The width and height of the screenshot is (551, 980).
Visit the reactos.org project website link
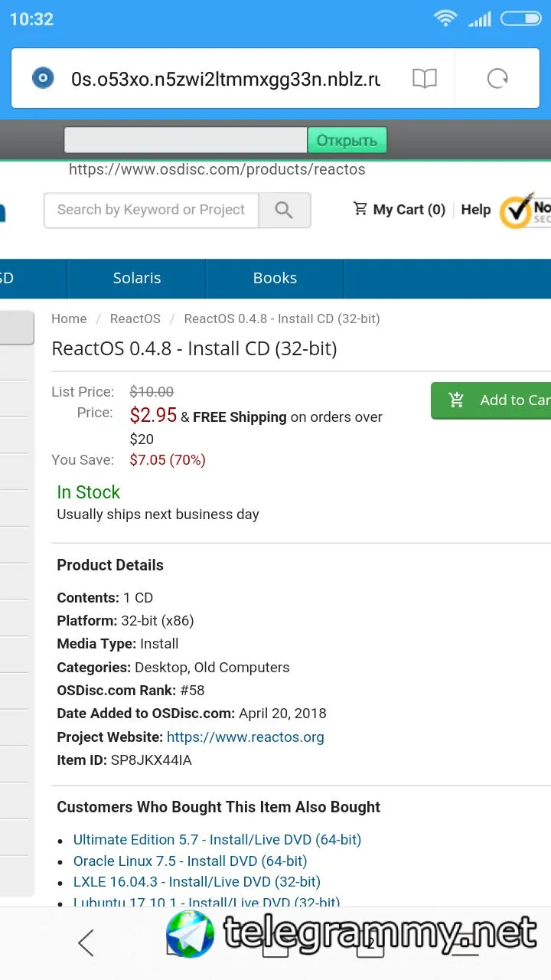245,737
